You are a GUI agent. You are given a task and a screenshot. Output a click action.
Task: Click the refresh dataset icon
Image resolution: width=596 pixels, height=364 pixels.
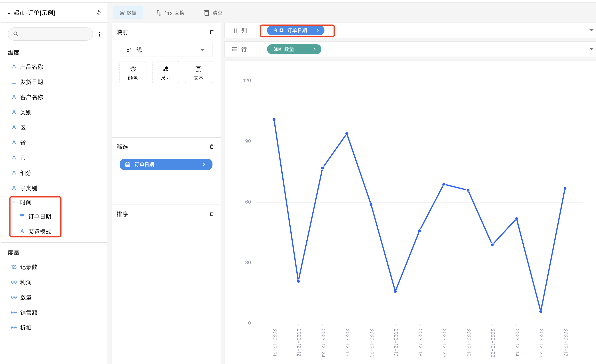point(98,13)
